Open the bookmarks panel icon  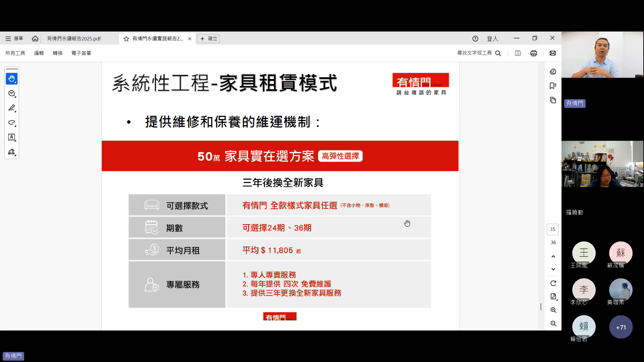[x=553, y=86]
